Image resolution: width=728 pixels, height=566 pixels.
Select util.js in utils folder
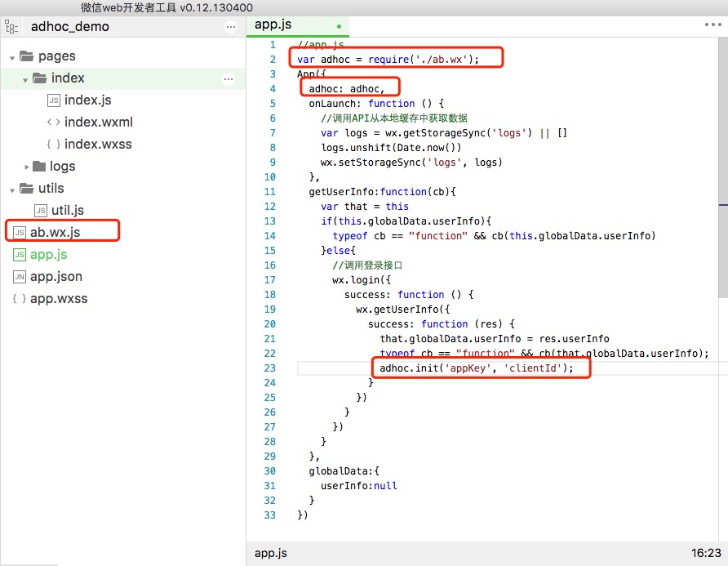[68, 211]
